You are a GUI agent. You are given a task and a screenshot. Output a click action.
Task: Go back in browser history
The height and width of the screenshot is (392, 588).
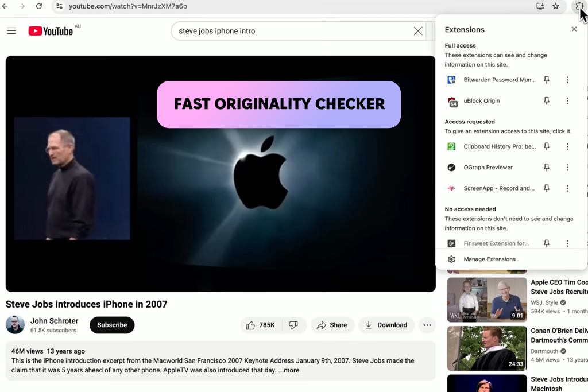pyautogui.click(x=5, y=6)
